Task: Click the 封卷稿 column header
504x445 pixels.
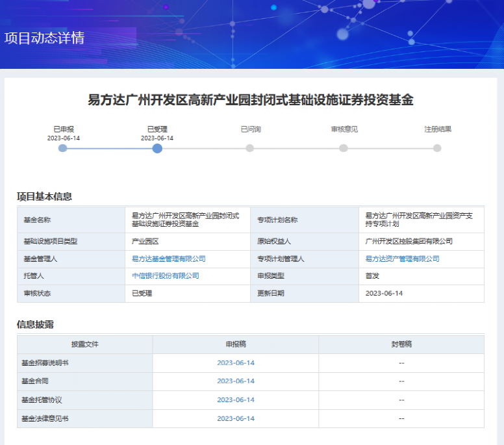Action: [x=401, y=344]
